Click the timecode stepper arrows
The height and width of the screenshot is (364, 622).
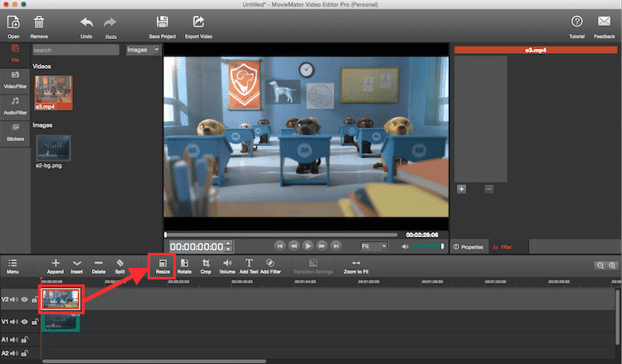[x=229, y=246]
